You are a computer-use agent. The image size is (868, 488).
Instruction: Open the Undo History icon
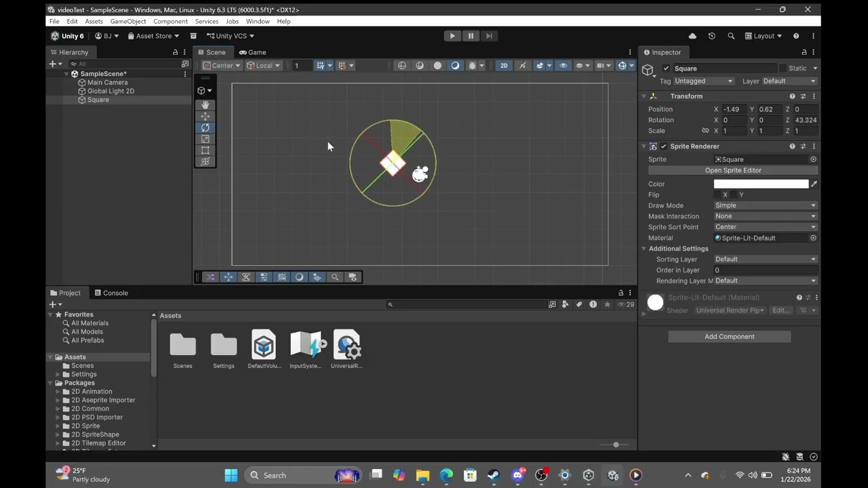[x=711, y=36]
